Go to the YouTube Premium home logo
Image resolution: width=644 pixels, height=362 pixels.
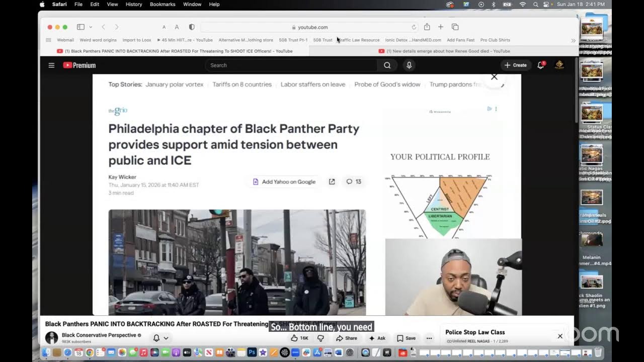79,65
